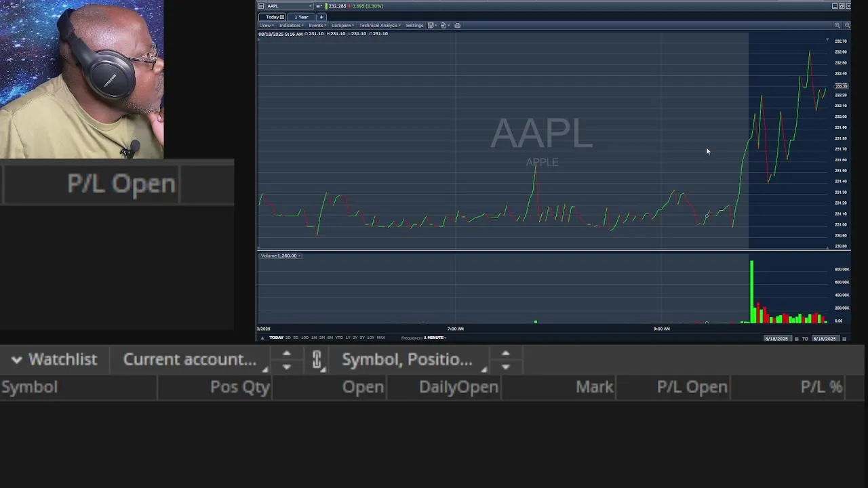Open the Indicators dropdown menu

click(x=292, y=26)
